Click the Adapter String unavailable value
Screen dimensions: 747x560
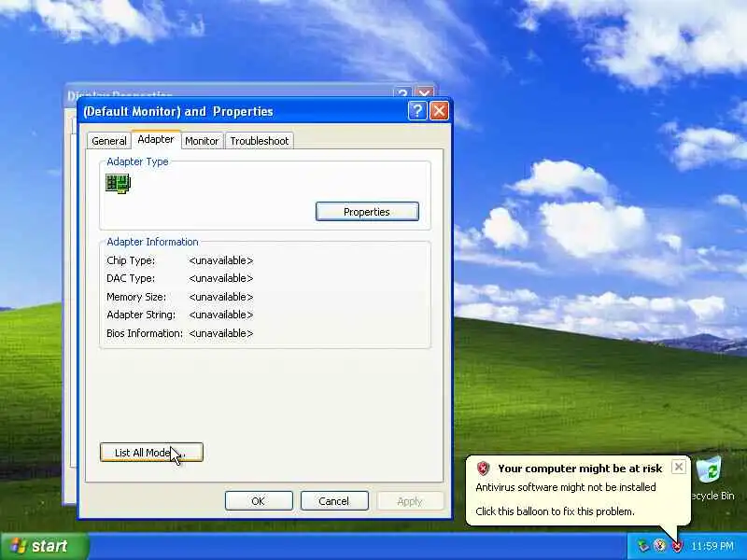tap(221, 315)
